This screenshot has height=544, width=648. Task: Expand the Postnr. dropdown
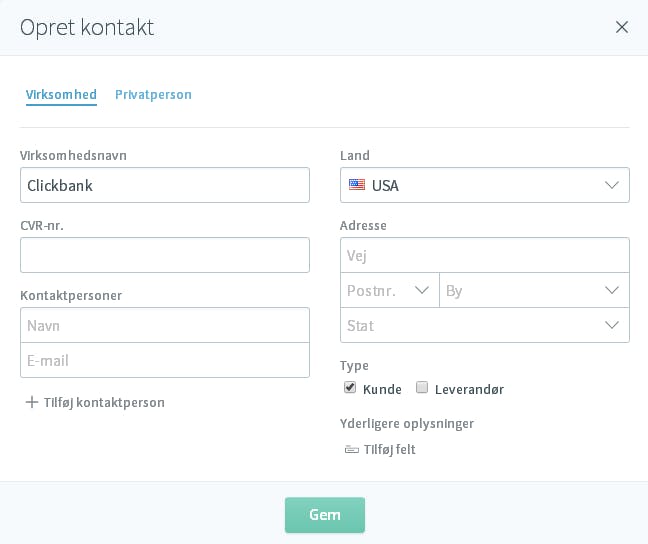click(390, 290)
